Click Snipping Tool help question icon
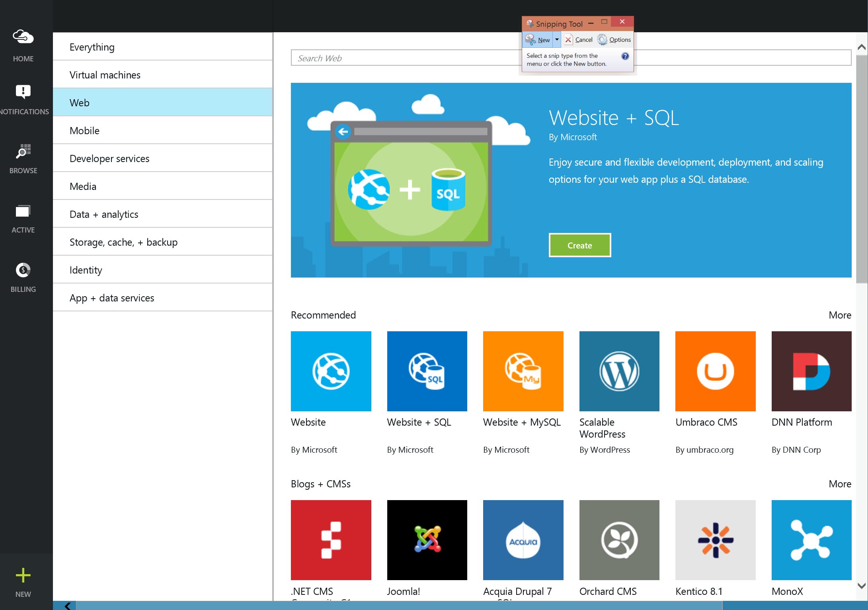The width and height of the screenshot is (868, 610). pyautogui.click(x=625, y=56)
